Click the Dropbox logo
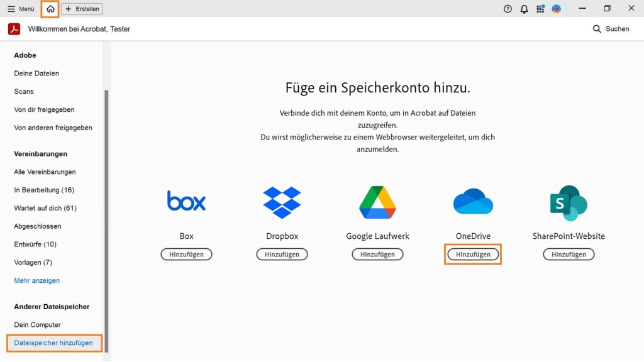 (x=282, y=202)
